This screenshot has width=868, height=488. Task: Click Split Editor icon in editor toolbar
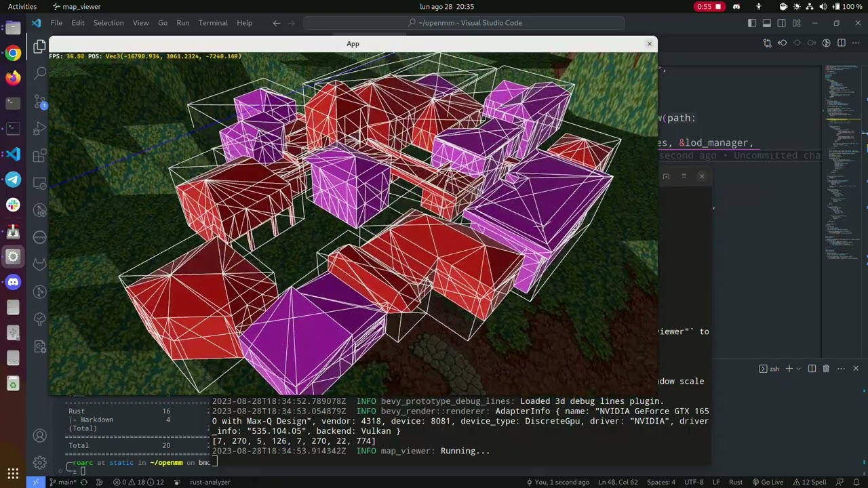coord(841,43)
